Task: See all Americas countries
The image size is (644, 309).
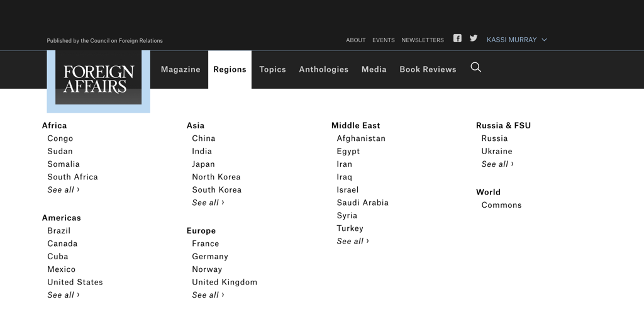Action: (x=64, y=295)
